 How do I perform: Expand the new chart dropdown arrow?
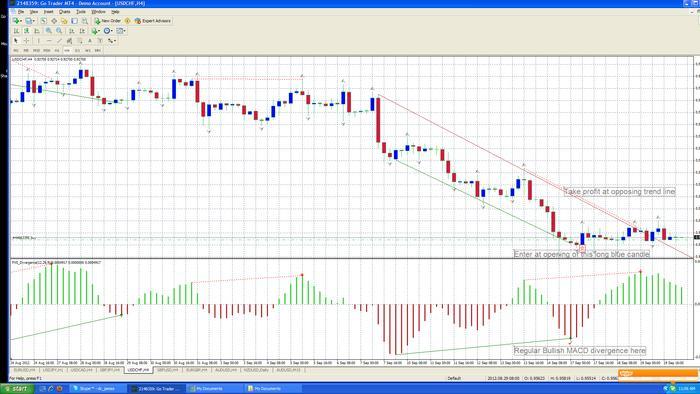click(x=21, y=21)
